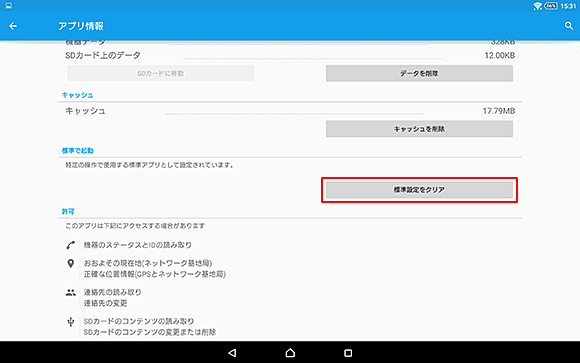The height and width of the screenshot is (363, 580).
Task: Tap the キャッシュを削除 button
Action: pos(419,129)
